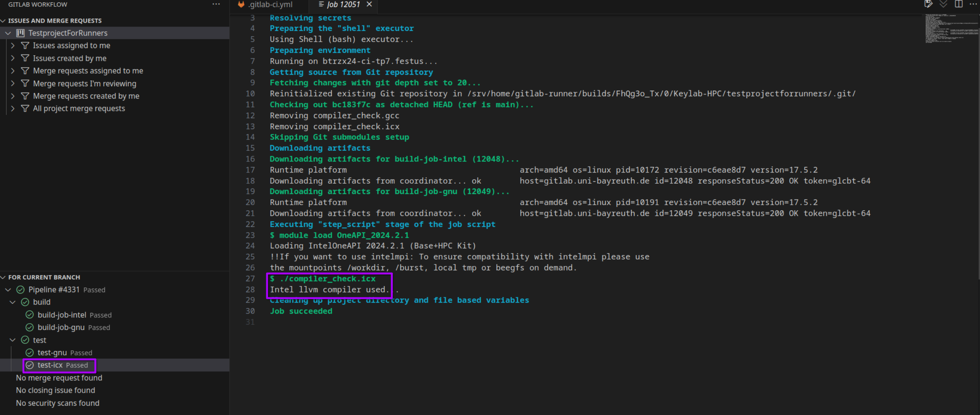The height and width of the screenshot is (415, 980).
Task: Click Pipeline #4331 passed status icon
Action: point(21,290)
